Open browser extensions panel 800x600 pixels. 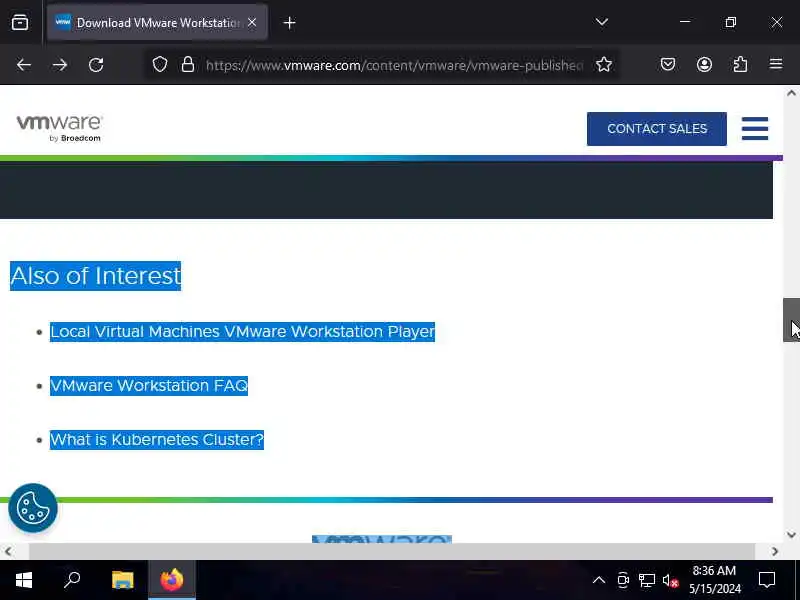(x=740, y=64)
